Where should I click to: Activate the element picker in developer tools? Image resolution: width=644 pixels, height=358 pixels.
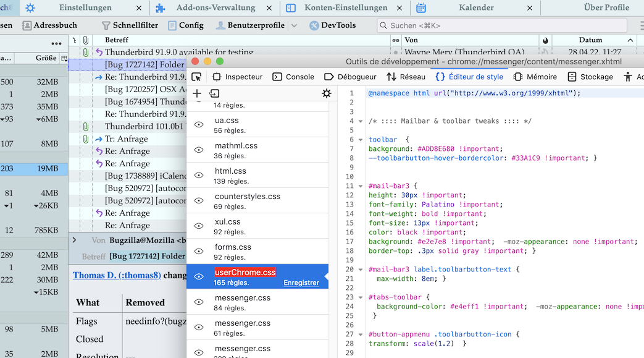(196, 77)
